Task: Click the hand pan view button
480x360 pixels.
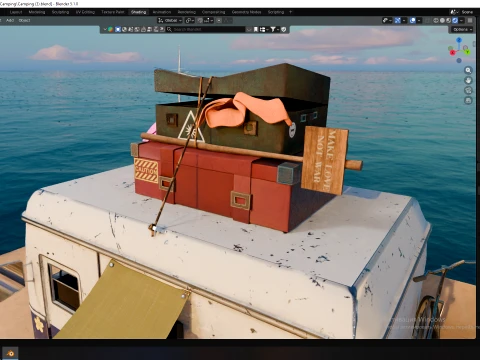Action: pyautogui.click(x=468, y=80)
